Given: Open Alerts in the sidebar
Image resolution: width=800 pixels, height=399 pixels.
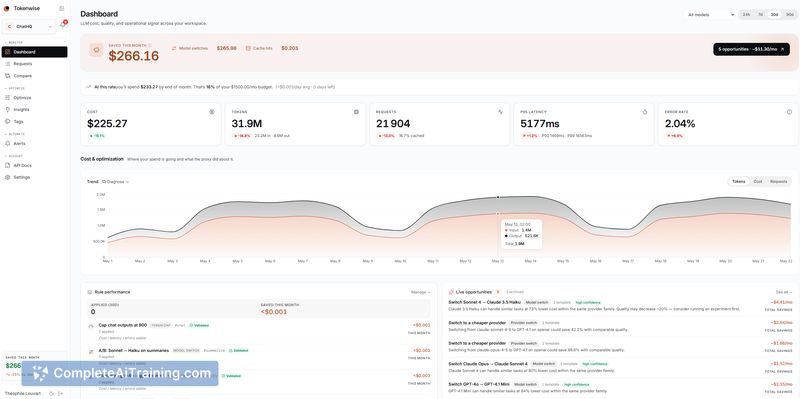Looking at the screenshot, I should [34, 143].
